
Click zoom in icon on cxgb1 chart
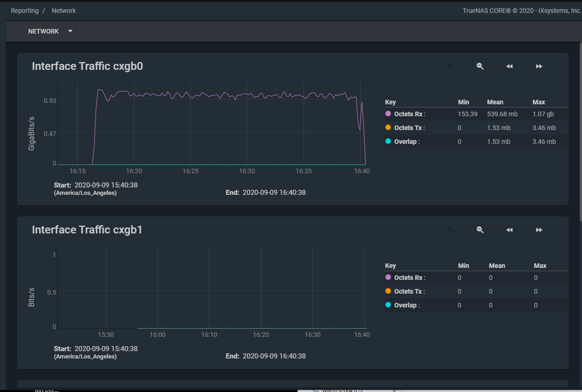tap(451, 230)
